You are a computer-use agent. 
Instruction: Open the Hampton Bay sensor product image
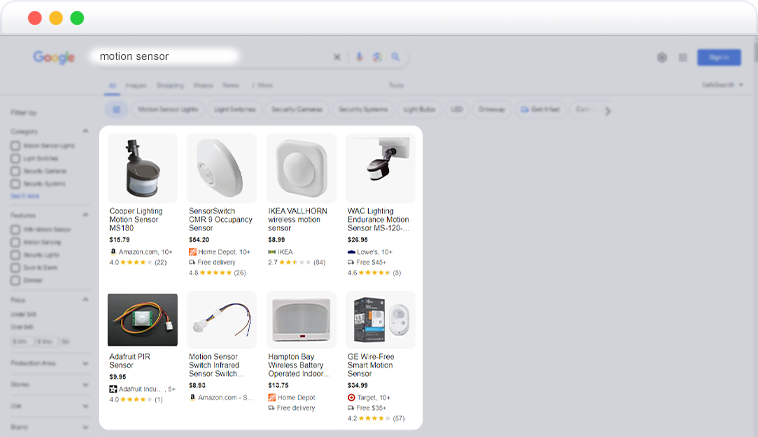click(x=301, y=320)
